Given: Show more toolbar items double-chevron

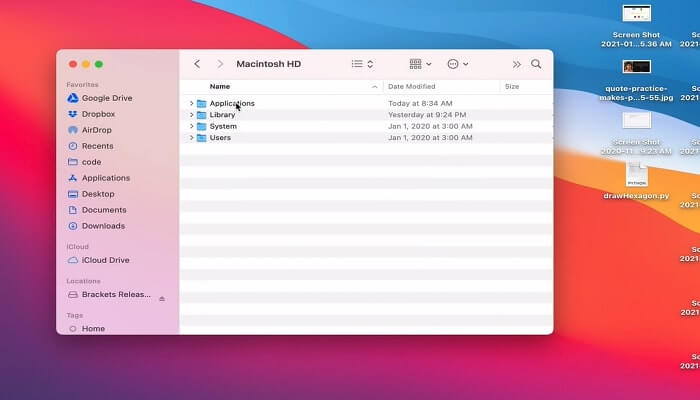Looking at the screenshot, I should coord(516,64).
